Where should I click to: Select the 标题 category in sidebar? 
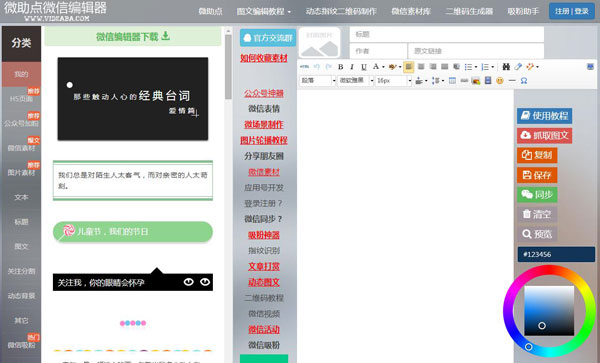point(21,222)
